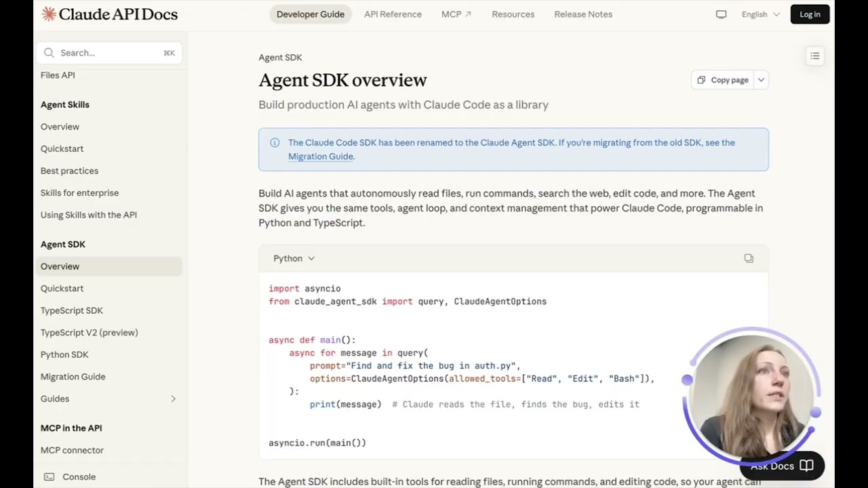Click the Agent SDK overview page title
Image resolution: width=868 pixels, height=488 pixels.
342,80
